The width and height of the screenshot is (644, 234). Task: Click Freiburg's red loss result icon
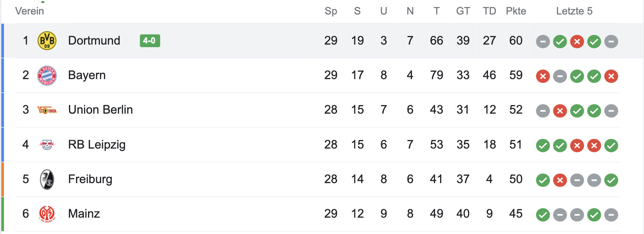[x=560, y=180]
